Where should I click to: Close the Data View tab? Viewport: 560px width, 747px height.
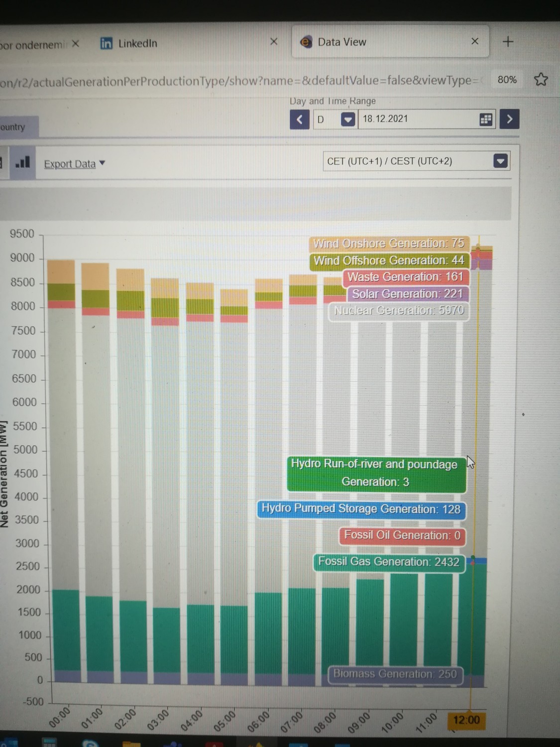474,41
